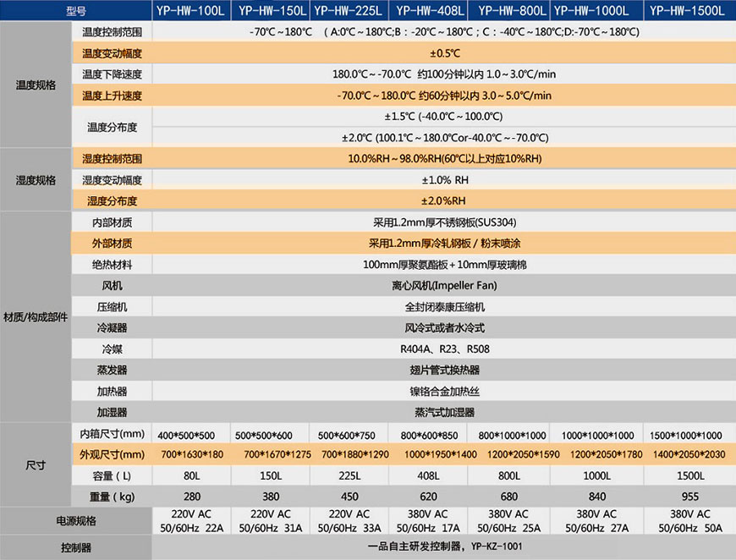
Task: Select the 材质/构成部件 category cell
Action: point(36,316)
